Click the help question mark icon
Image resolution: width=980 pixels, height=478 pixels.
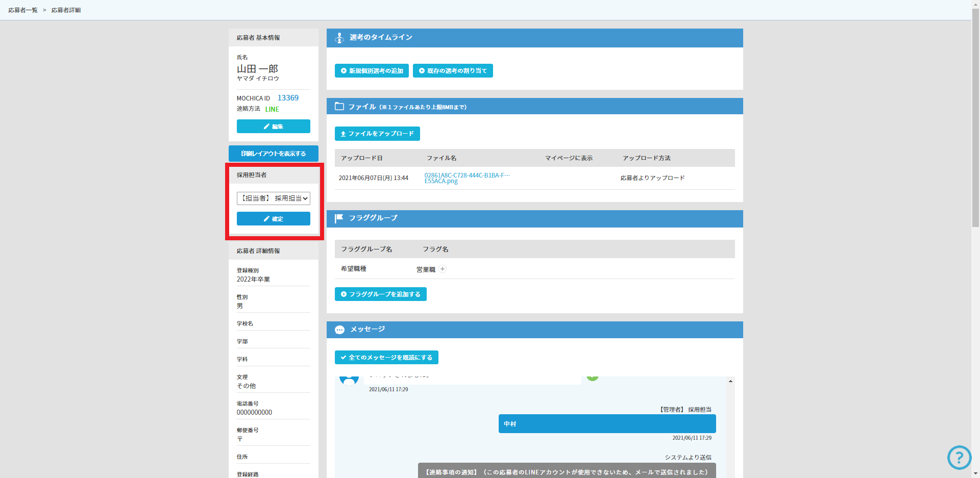tap(959, 458)
